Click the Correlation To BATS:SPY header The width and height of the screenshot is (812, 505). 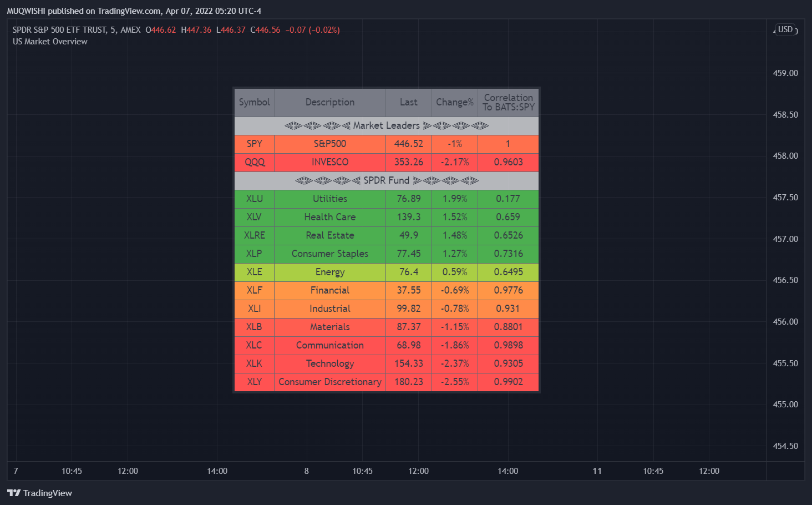coord(508,102)
